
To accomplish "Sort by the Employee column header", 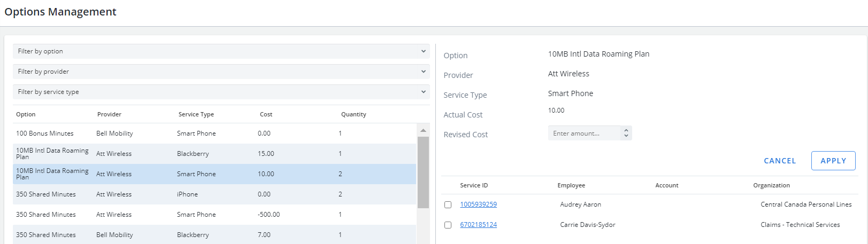I will 571,185.
